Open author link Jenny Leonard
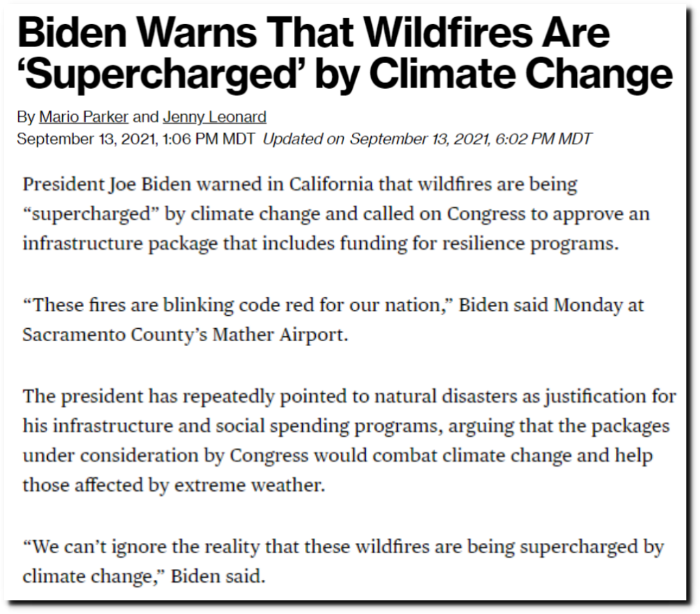 (214, 117)
